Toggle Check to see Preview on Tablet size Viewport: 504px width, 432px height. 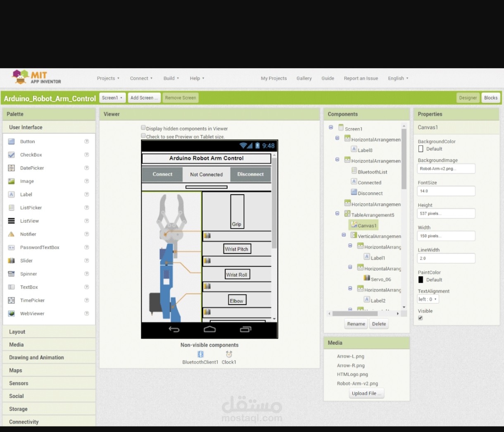(143, 136)
